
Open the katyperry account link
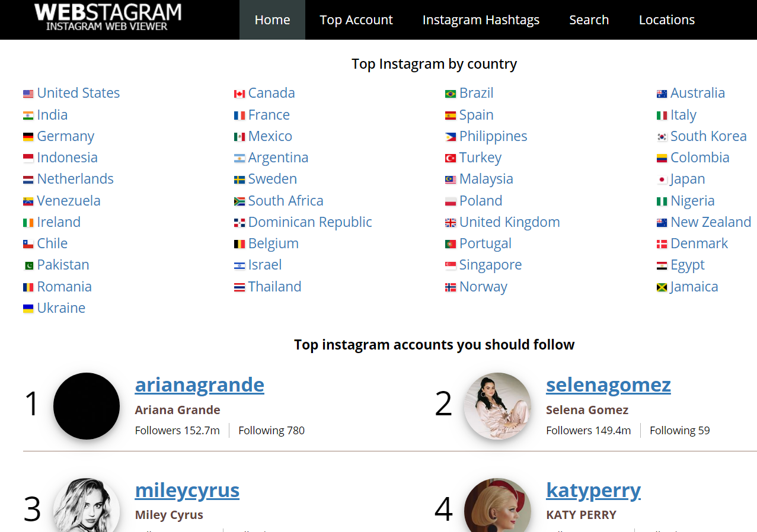pyautogui.click(x=593, y=491)
